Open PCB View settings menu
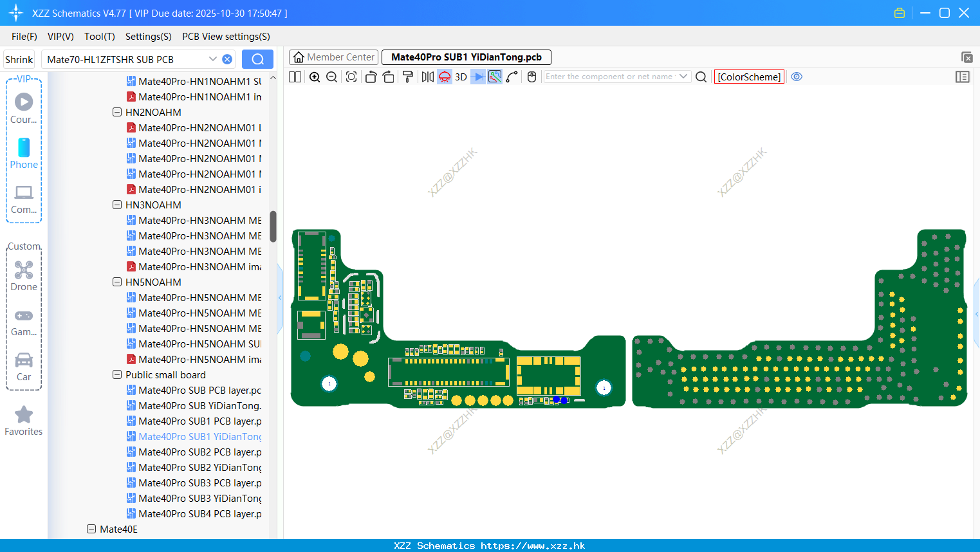 226,37
